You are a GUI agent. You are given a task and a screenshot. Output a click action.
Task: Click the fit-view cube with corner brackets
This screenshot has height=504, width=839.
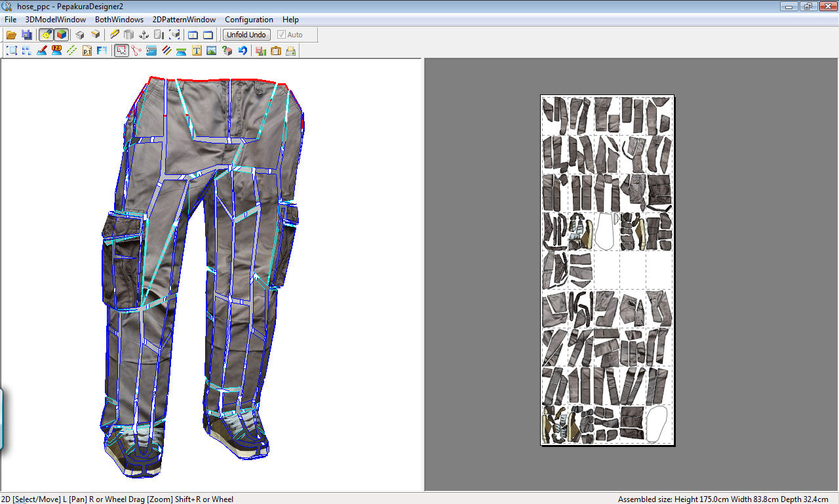pos(174,35)
